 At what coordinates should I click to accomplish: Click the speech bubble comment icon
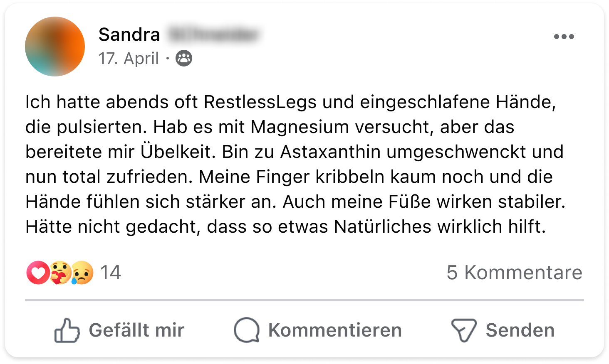coord(247,330)
